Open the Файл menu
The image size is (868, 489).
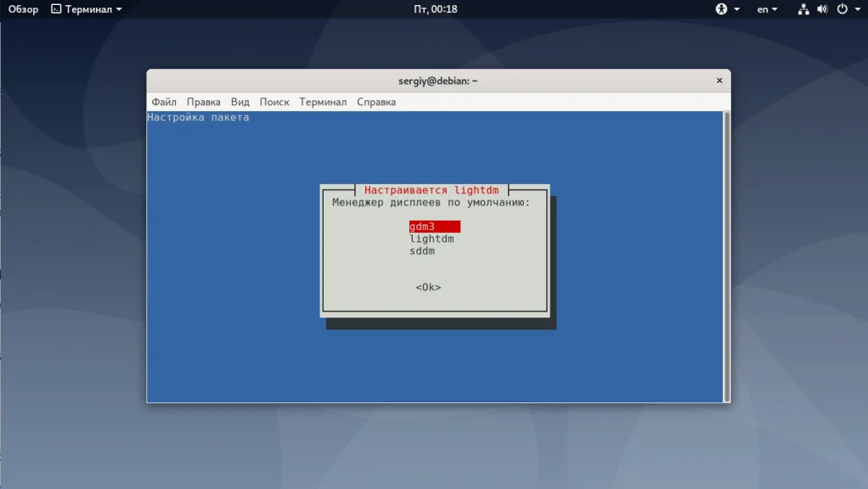(163, 101)
